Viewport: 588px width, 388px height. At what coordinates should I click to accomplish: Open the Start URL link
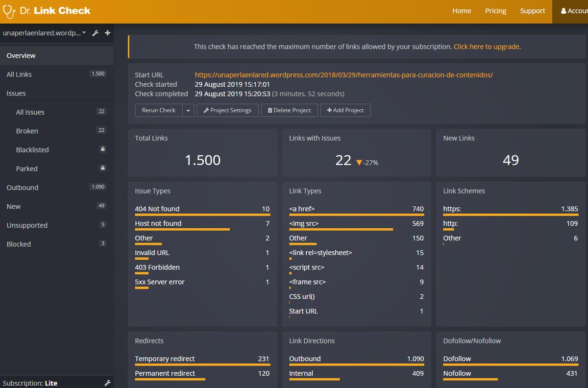(343, 75)
